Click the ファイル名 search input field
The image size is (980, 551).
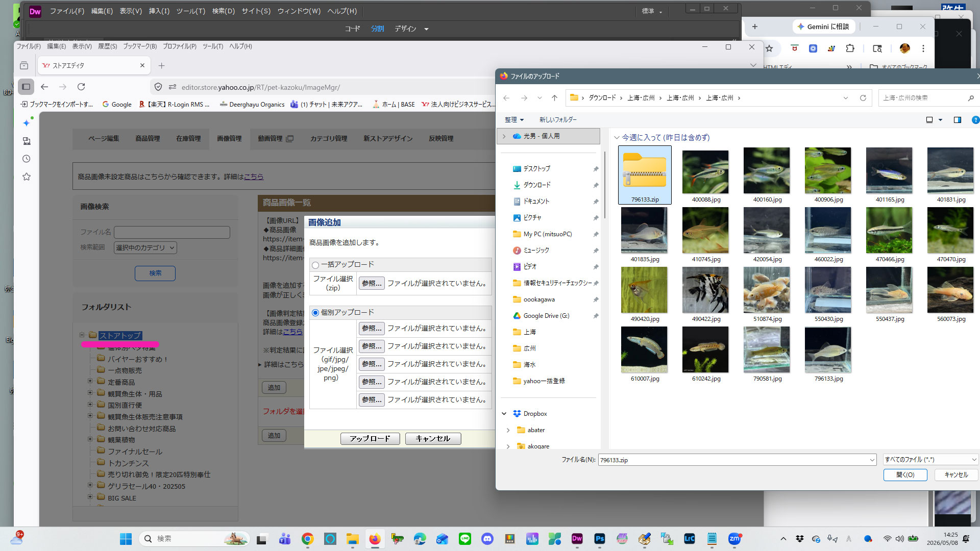172,233
